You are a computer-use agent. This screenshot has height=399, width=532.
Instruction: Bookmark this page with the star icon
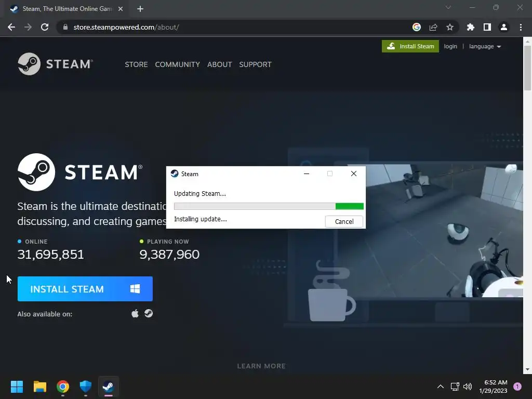(x=450, y=27)
